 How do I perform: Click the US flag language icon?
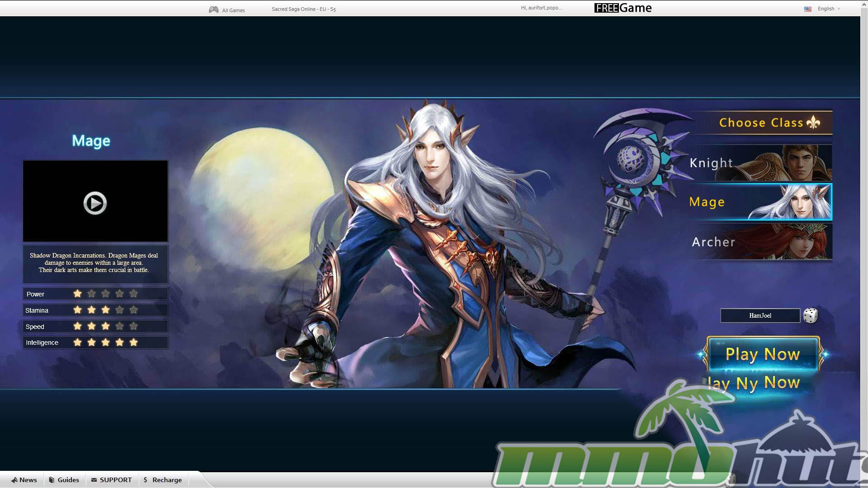[807, 9]
